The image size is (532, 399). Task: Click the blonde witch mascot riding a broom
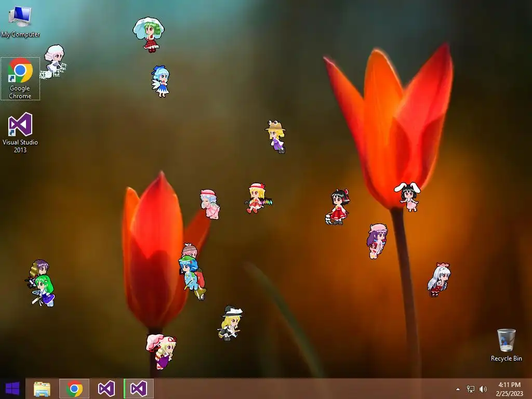230,323
